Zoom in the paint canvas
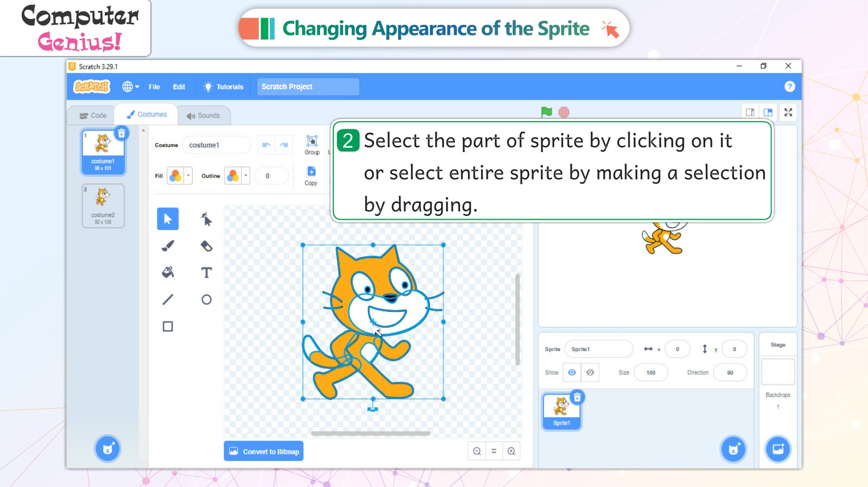The height and width of the screenshot is (487, 868). (x=511, y=451)
